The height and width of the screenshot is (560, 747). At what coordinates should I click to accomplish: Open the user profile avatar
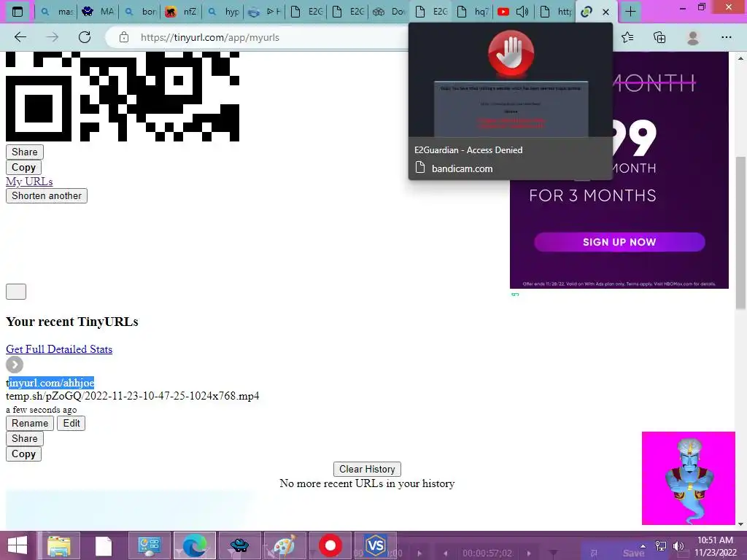pos(693,37)
